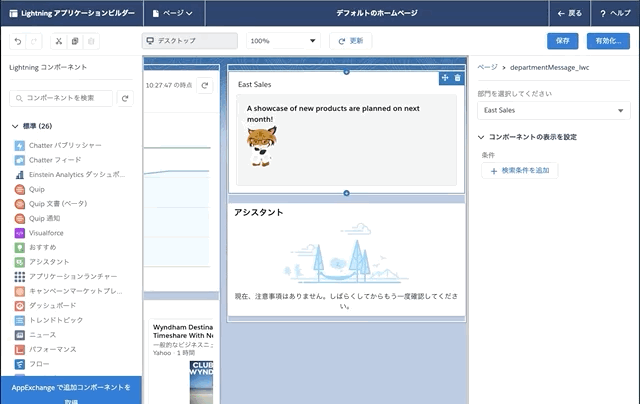Click 検索条件を追加 add filter button
The width and height of the screenshot is (640, 404).
tap(520, 171)
